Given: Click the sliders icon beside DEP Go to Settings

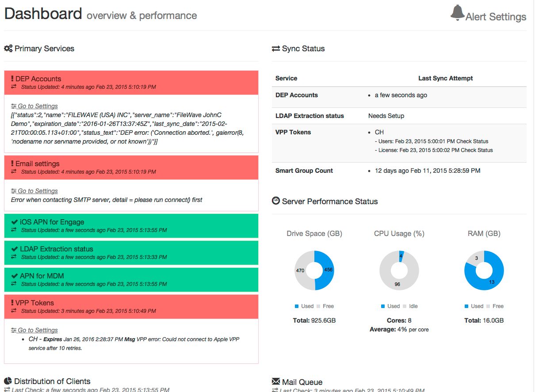Looking at the screenshot, I should tap(14, 106).
